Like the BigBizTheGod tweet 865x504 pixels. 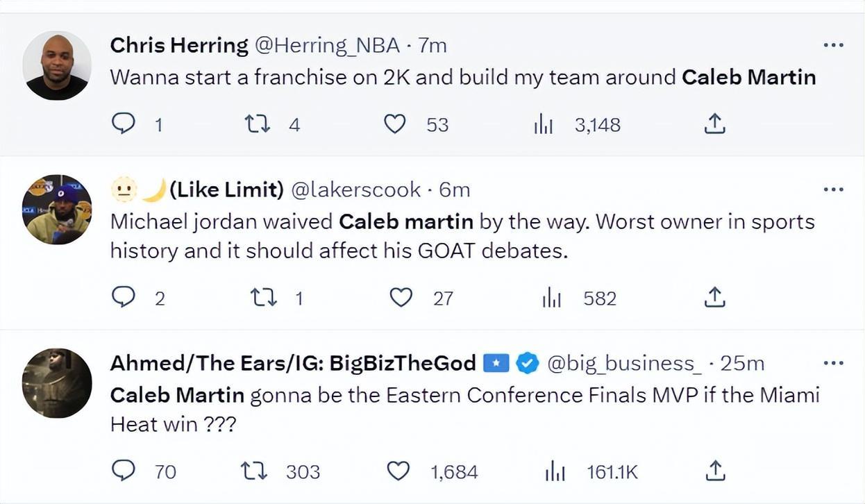tap(398, 471)
